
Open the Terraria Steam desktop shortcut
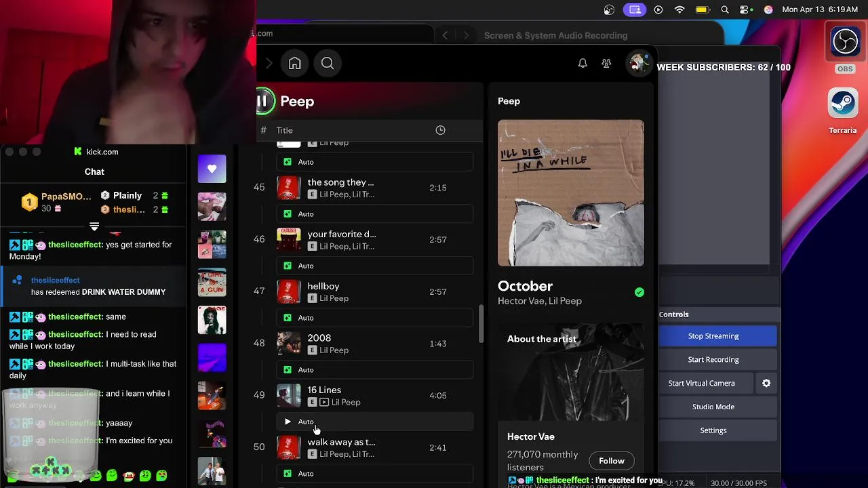pyautogui.click(x=843, y=110)
